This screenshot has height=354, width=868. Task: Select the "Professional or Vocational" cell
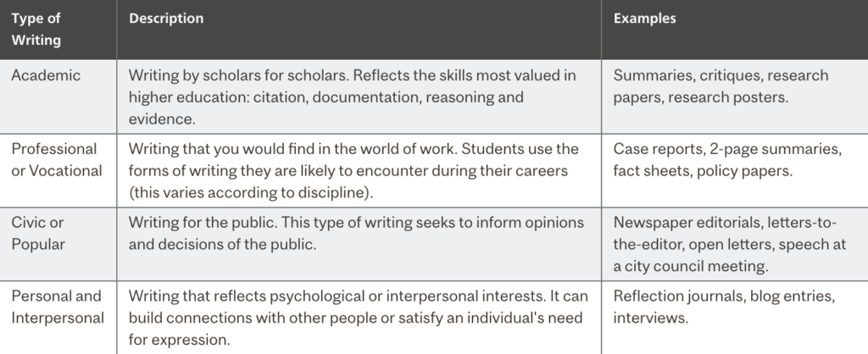tap(57, 159)
